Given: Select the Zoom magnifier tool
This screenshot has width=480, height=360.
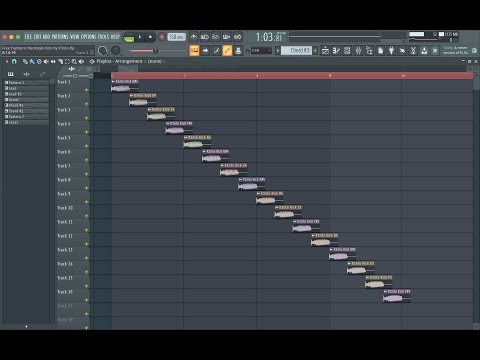Looking at the screenshot, I should tap(74, 61).
